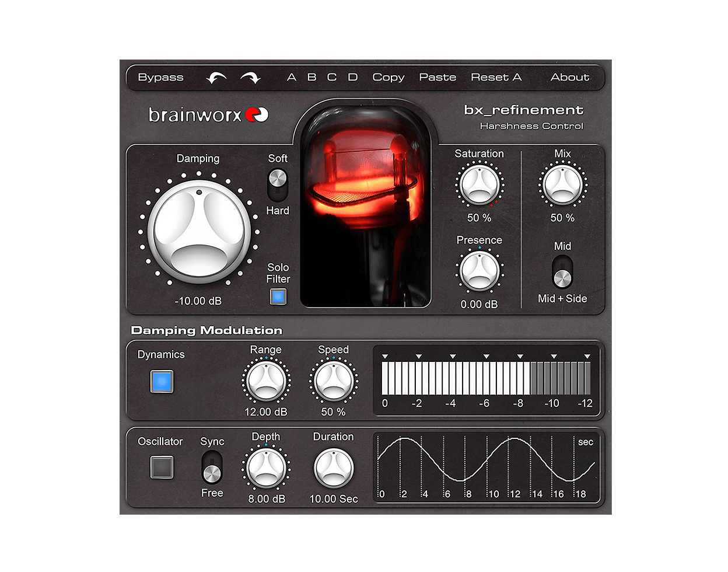728x572 pixels.
Task: Click the "-10" meter scale label
Action: point(551,403)
